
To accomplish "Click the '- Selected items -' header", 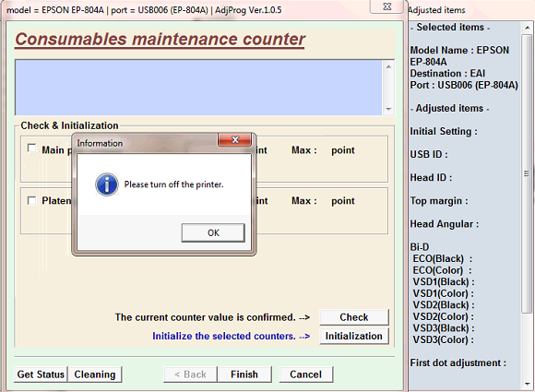I will click(450, 28).
